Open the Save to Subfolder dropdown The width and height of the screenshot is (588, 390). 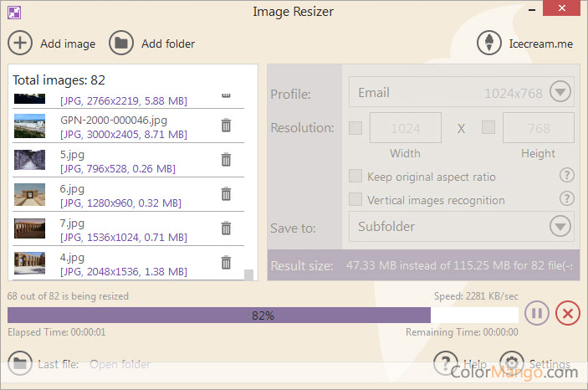coord(560,226)
